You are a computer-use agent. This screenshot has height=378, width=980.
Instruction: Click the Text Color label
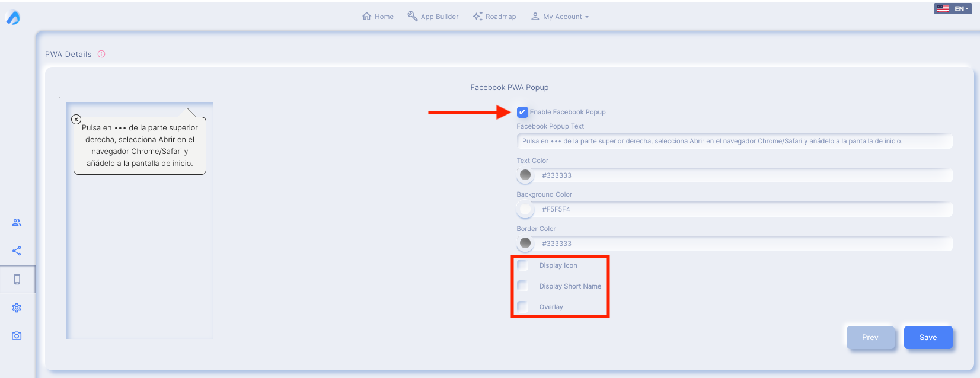click(532, 161)
